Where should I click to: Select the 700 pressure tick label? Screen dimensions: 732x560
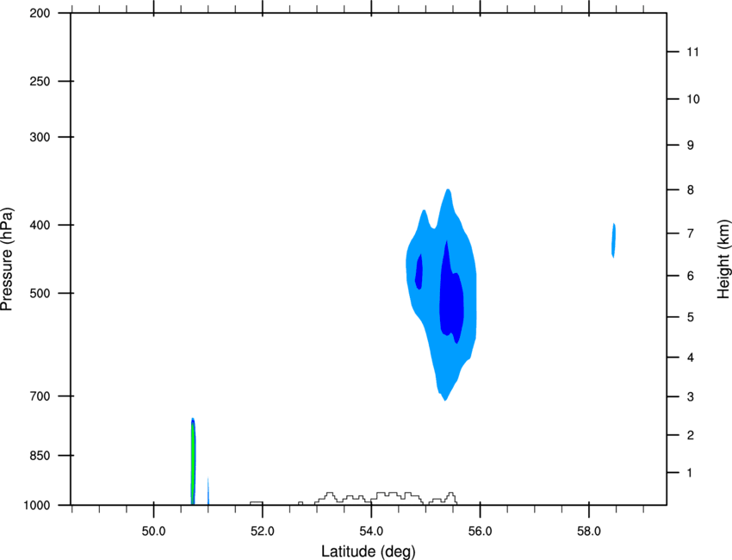click(40, 396)
